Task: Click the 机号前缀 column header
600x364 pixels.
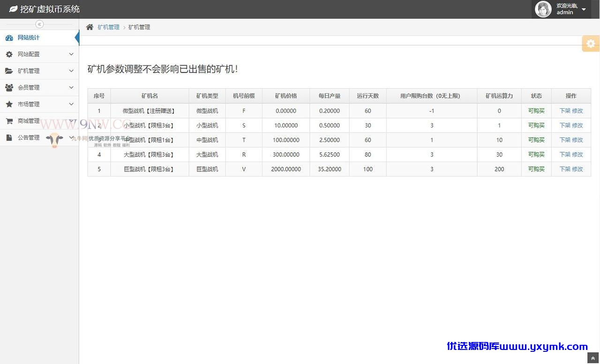Action: 244,96
